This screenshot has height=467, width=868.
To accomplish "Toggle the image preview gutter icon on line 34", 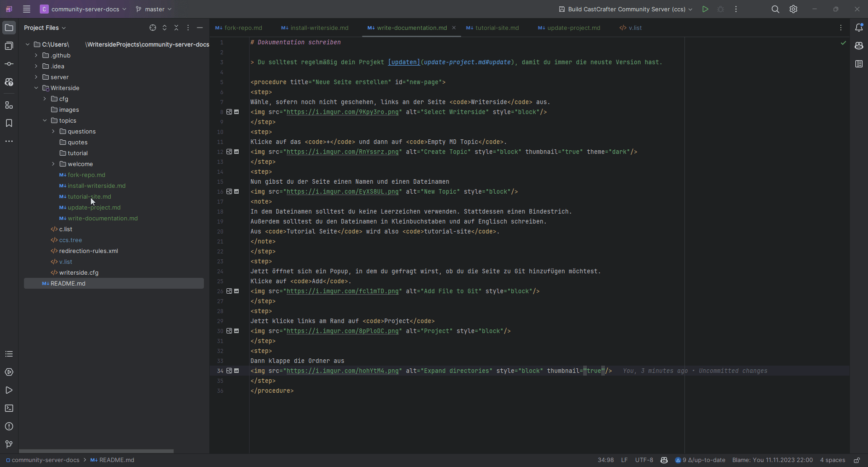I will (x=229, y=371).
